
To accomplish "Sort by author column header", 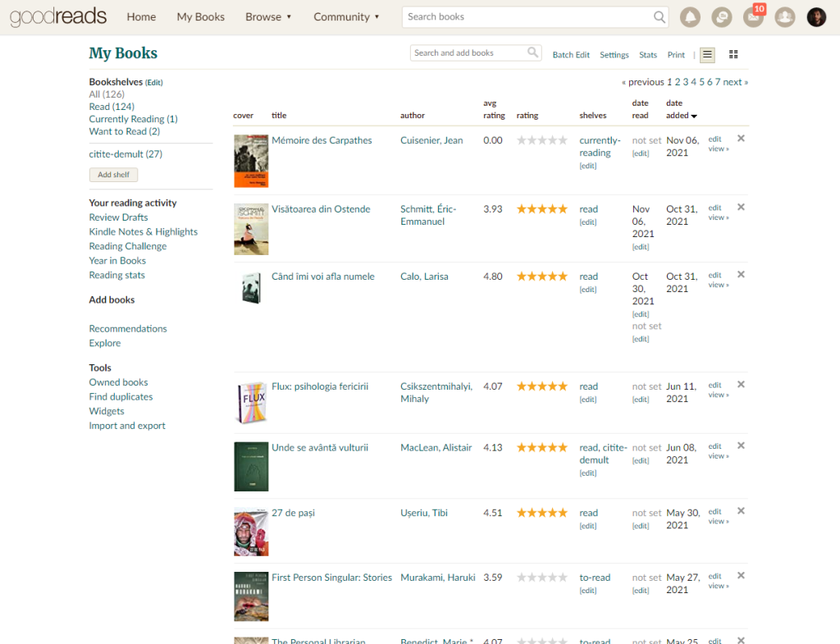I will pos(412,115).
